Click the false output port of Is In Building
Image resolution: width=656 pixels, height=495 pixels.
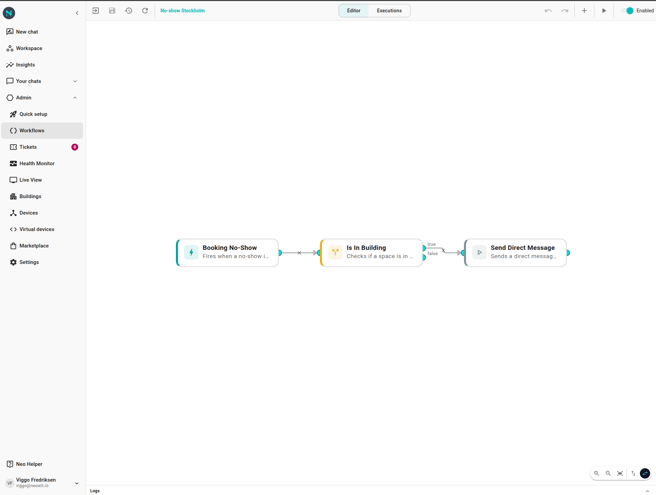[424, 257]
